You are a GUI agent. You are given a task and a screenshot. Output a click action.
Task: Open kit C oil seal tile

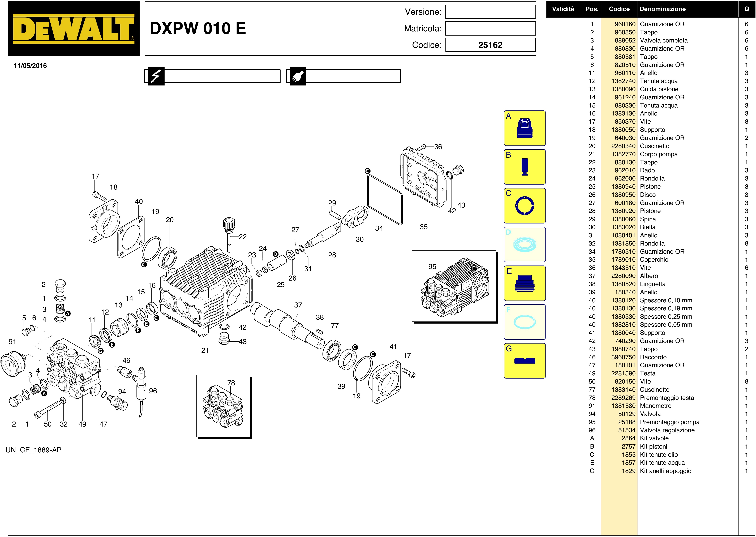point(525,206)
